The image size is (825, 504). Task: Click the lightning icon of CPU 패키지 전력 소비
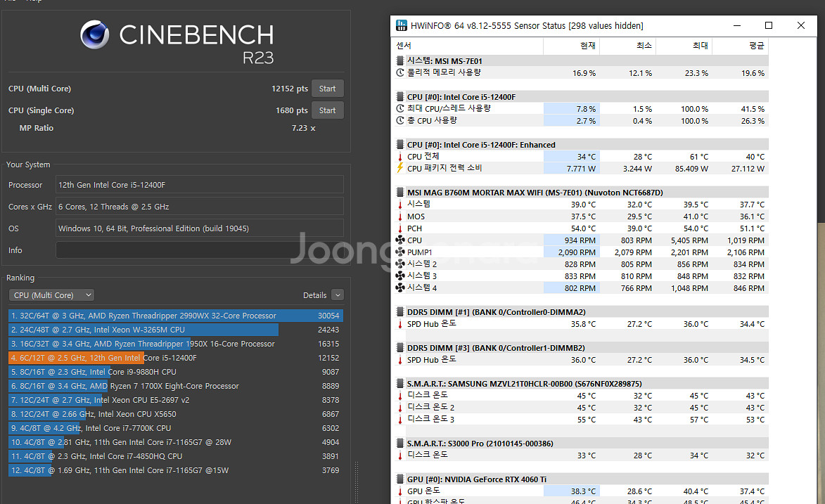[400, 168]
